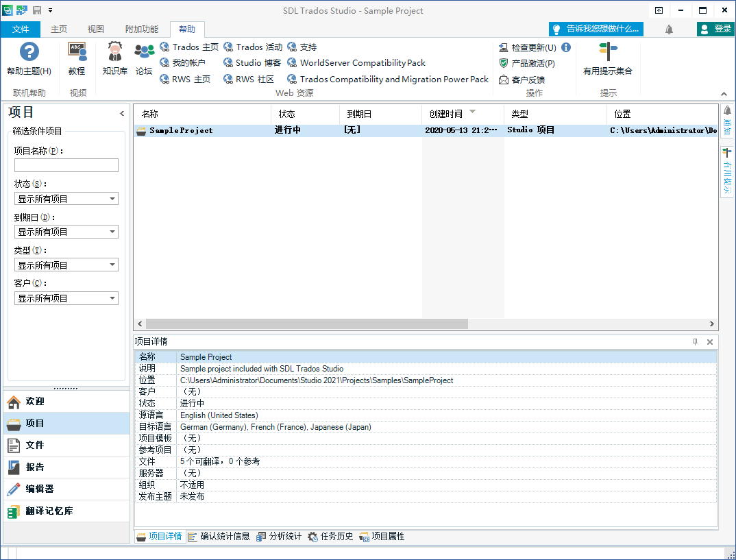This screenshot has width=736, height=560.
Task: Open 我的帐户 web link
Action: [182, 62]
